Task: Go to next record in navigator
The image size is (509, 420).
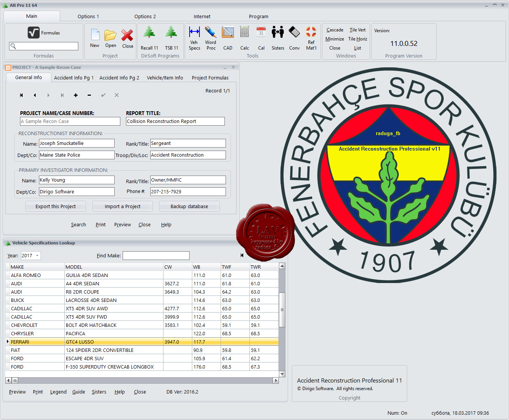Action: click(48, 95)
